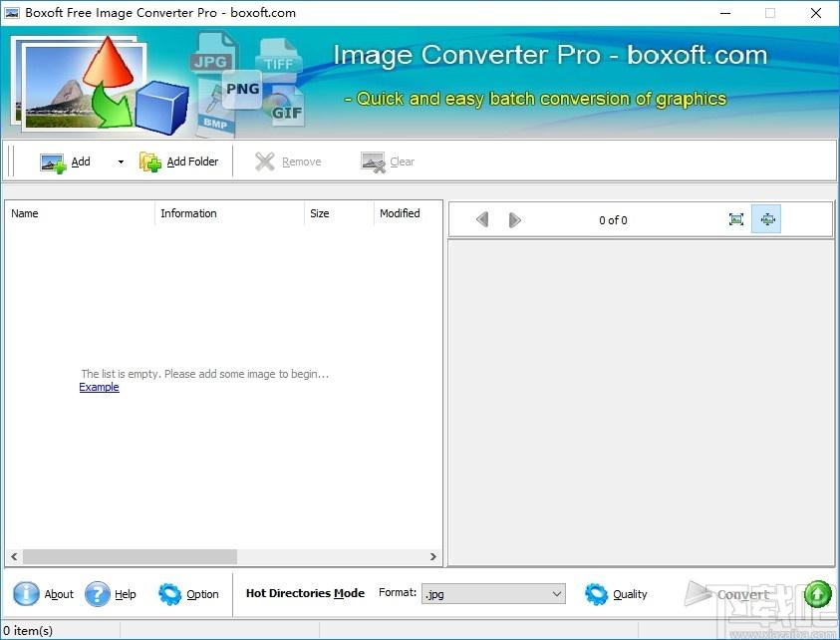Image resolution: width=840 pixels, height=640 pixels.
Task: Click the Add Folder icon
Action: point(150,161)
